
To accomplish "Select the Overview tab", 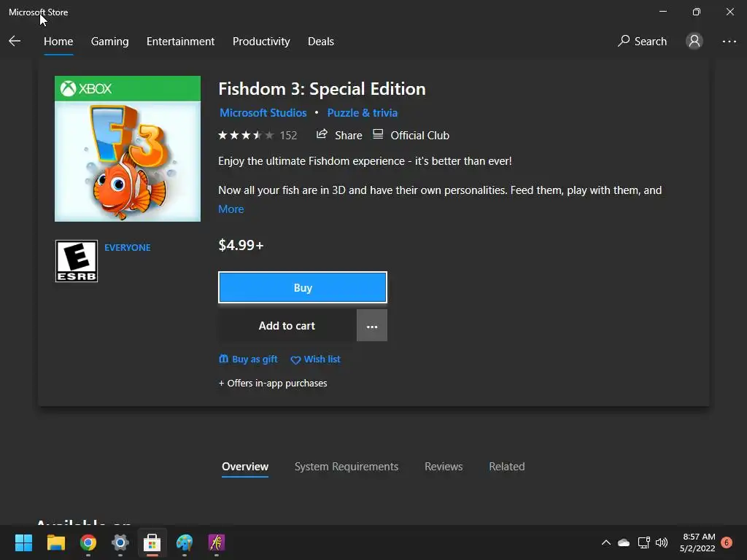I will tap(245, 467).
